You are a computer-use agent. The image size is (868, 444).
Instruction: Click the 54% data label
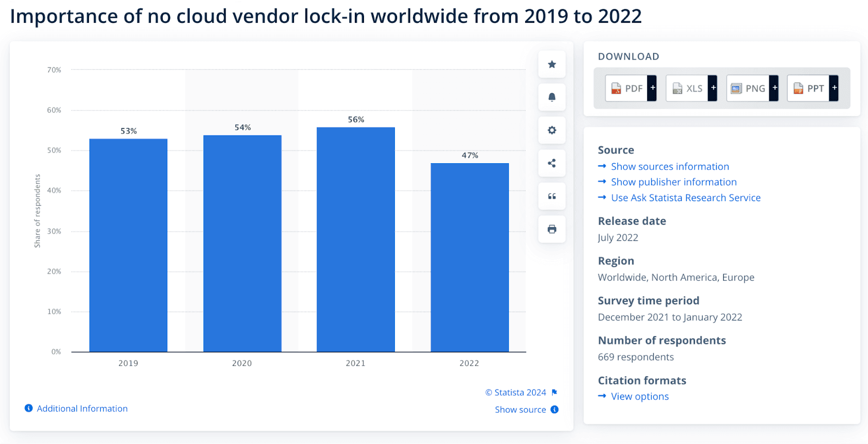coord(242,127)
